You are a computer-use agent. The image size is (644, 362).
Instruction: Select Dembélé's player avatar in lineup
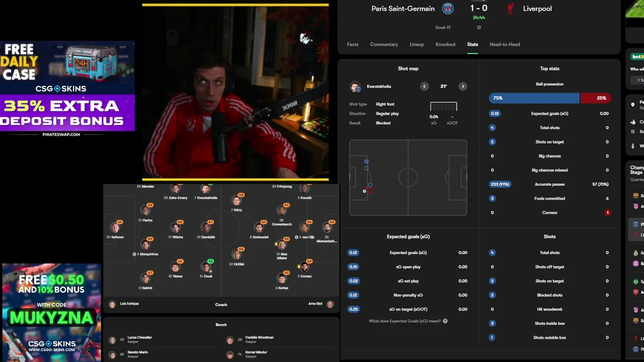coord(206,228)
